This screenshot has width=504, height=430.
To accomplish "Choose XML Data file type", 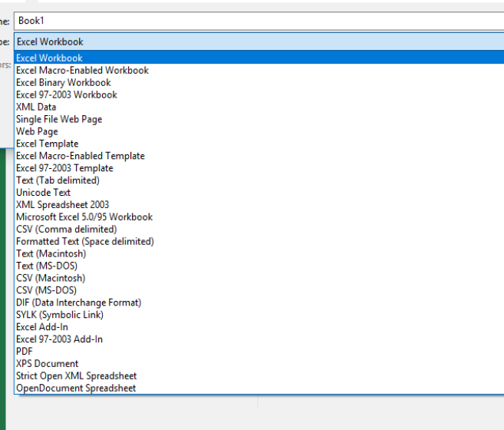I will click(259, 107).
